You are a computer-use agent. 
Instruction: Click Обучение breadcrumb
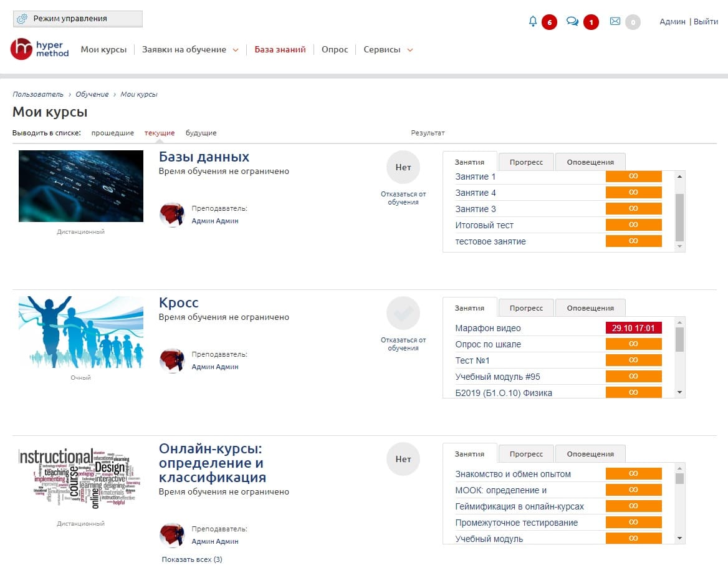(x=92, y=94)
